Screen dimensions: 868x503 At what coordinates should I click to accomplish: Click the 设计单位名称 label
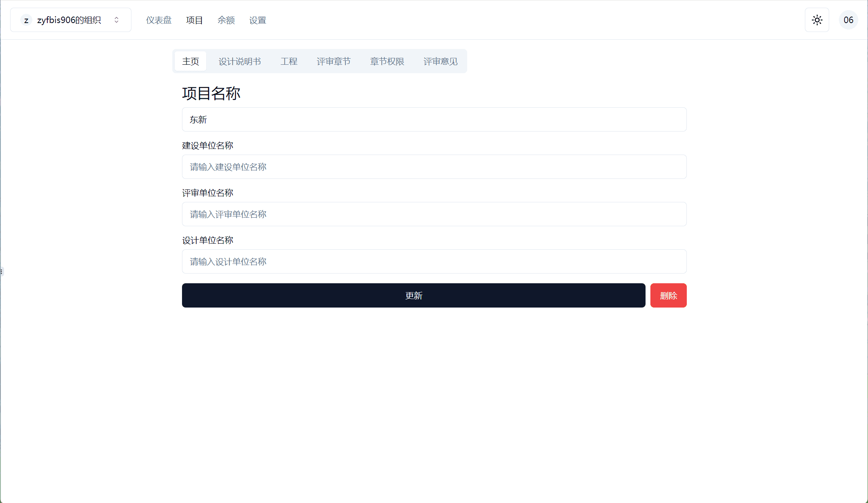pyautogui.click(x=207, y=240)
